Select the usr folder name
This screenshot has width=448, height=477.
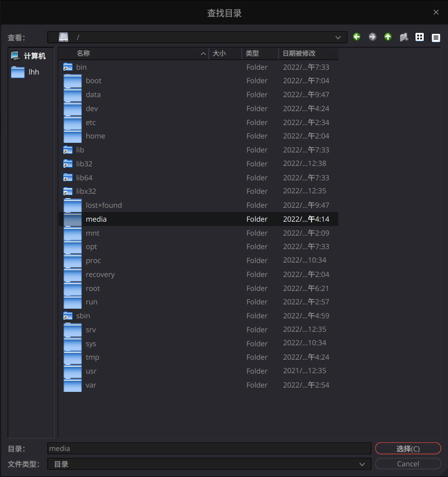91,371
